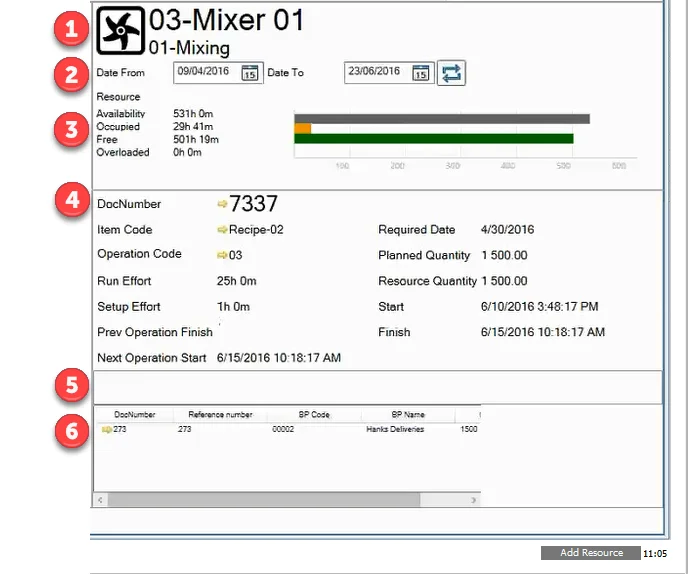
Task: Click the Date From input field
Action: 206,72
